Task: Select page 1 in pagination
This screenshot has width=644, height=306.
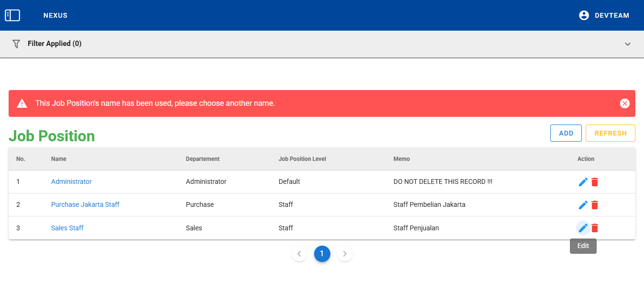Action: point(322,254)
